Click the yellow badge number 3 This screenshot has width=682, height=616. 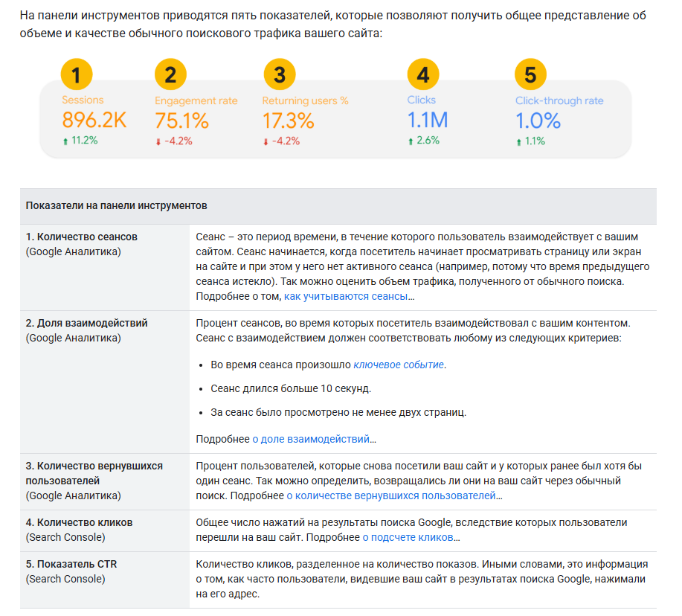pos(280,74)
